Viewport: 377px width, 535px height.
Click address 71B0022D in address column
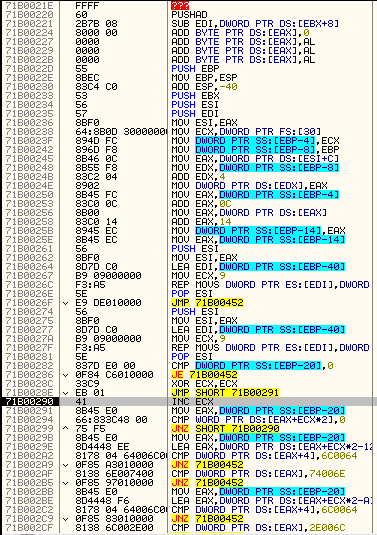click(x=30, y=69)
